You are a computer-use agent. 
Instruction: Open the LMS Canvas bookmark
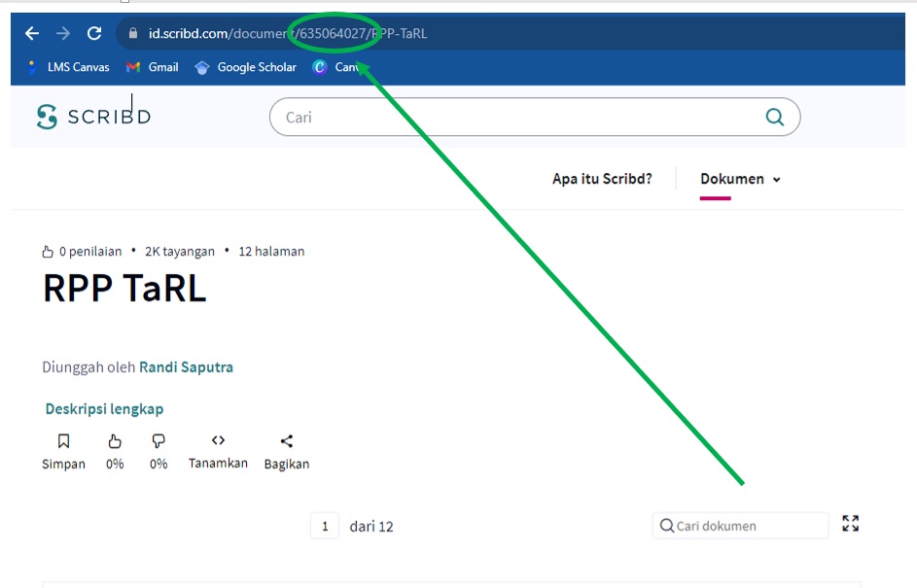(68, 67)
